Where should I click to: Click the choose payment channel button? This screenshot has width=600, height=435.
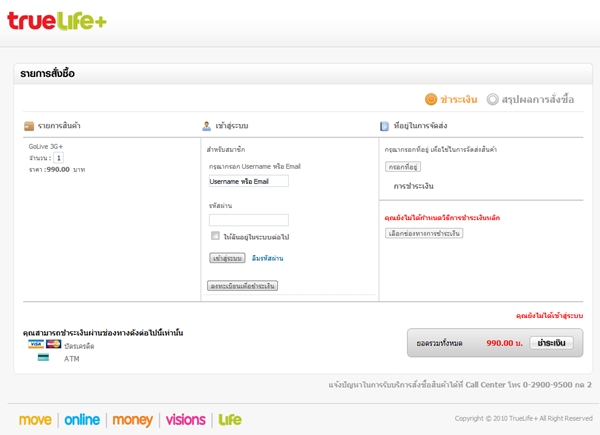click(424, 233)
